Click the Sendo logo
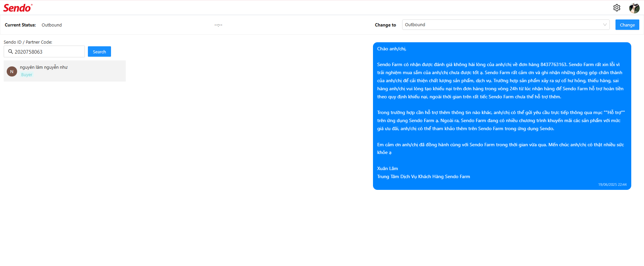Viewport: 644px width, 266px height. click(x=18, y=8)
